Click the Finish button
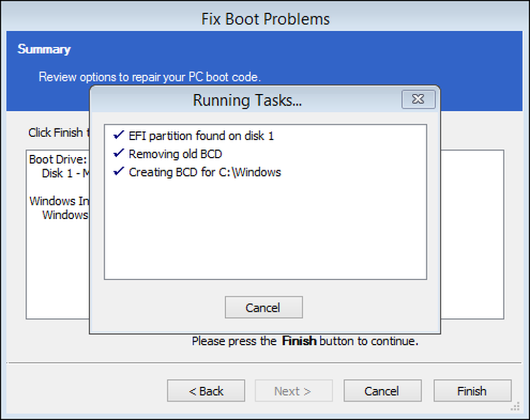The width and height of the screenshot is (530, 420). (x=472, y=390)
